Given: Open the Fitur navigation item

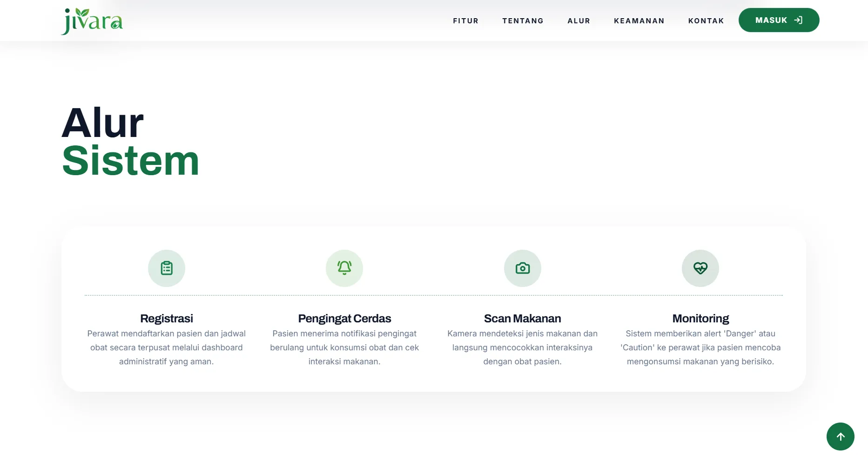Looking at the screenshot, I should point(466,21).
